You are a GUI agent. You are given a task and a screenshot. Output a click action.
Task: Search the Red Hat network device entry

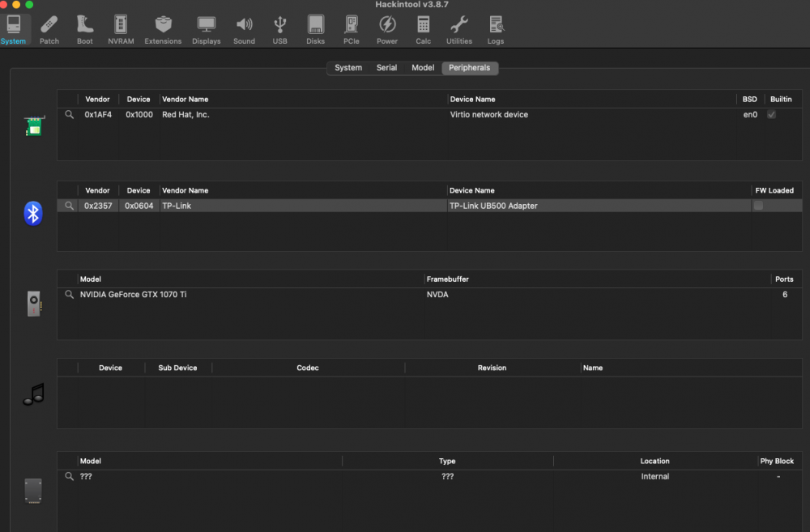coord(69,114)
